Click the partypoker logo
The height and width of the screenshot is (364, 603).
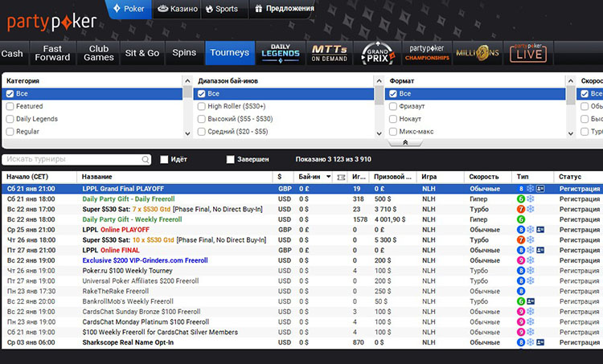point(51,22)
